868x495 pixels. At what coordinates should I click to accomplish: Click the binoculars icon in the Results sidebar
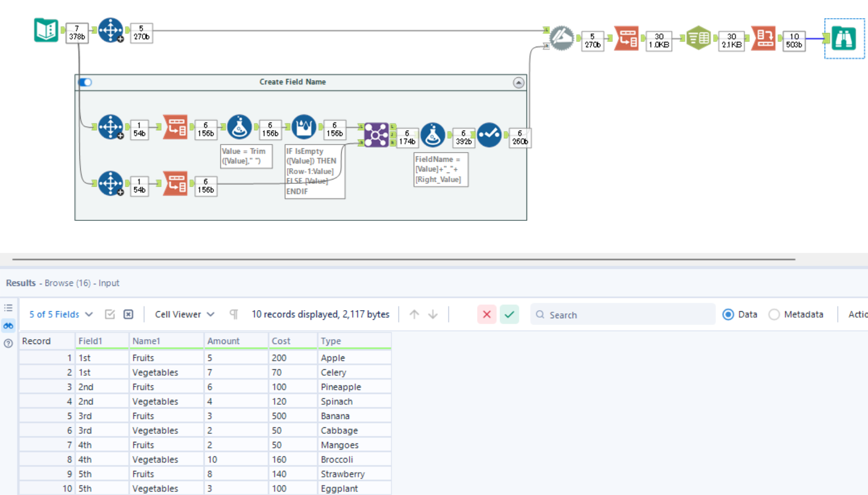[8, 326]
